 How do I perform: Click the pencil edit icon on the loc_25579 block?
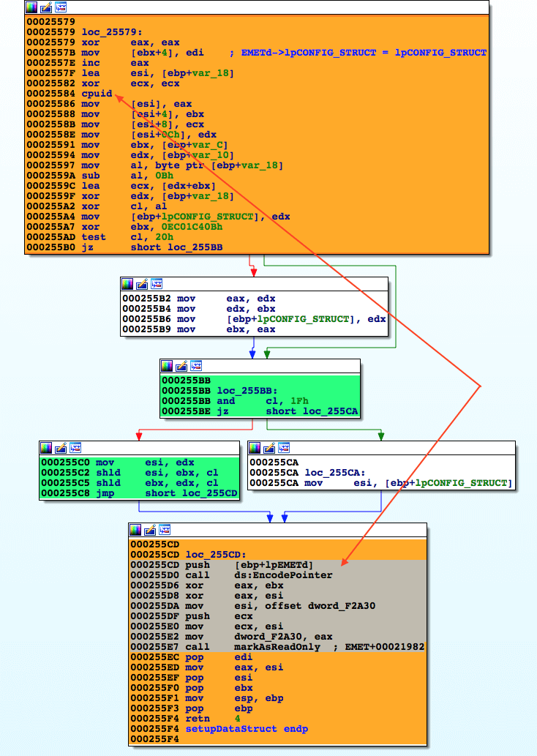coord(46,7)
